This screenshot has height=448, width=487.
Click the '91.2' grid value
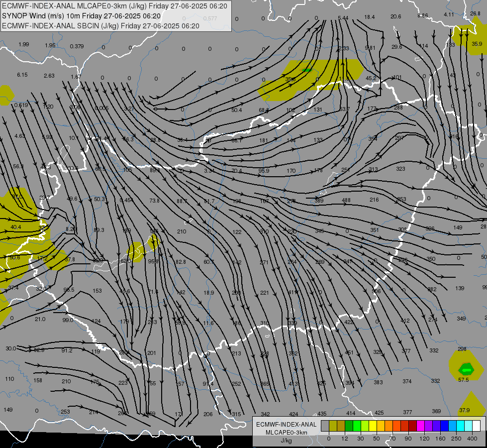[x=67, y=350]
